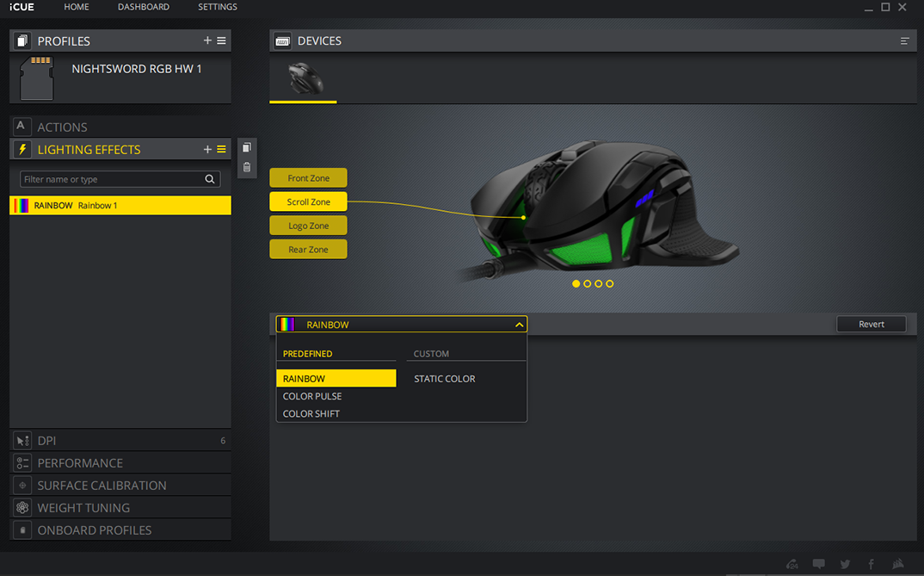This screenshot has width=924, height=576.
Task: Choose Color Pulse from predefined effects
Action: click(x=312, y=396)
